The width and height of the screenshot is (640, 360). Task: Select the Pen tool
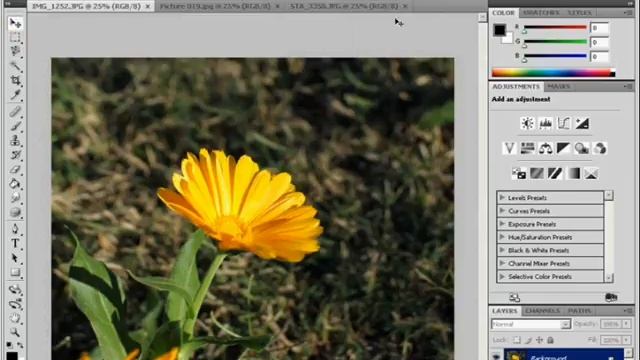click(x=15, y=229)
